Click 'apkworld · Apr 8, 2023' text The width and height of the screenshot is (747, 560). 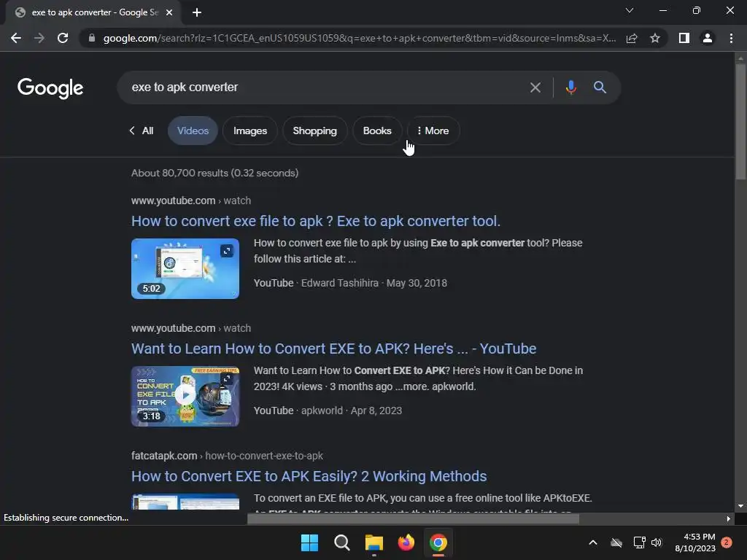click(352, 411)
